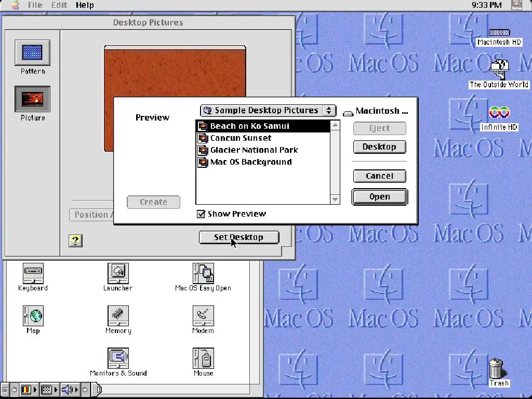Toggle the Show Preview checkbox
532x399 pixels.
pos(201,214)
